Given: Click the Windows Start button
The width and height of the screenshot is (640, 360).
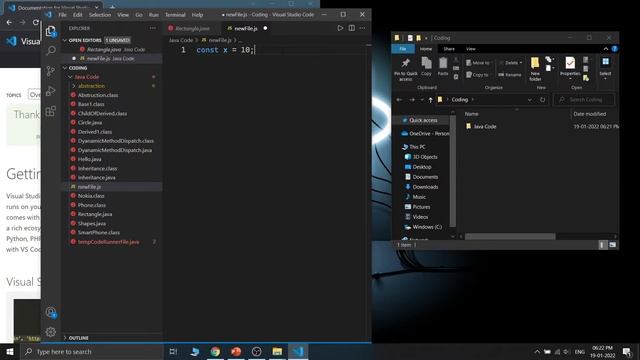Looking at the screenshot, I should coord(10,351).
